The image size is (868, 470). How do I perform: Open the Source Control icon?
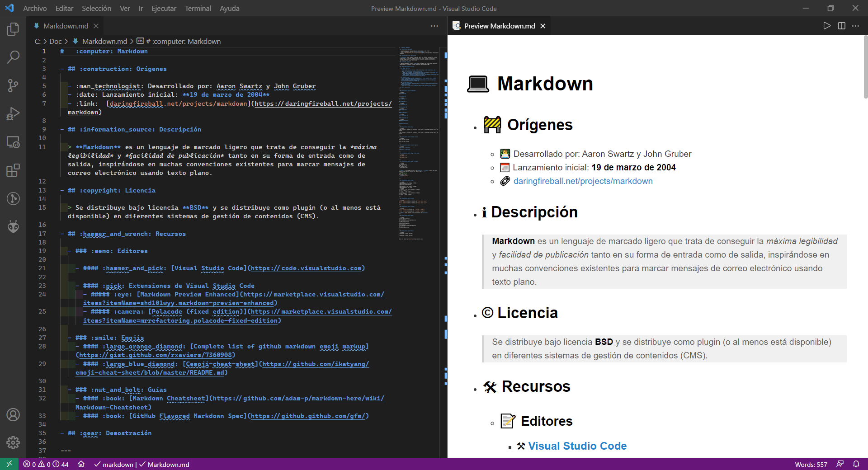(13, 85)
